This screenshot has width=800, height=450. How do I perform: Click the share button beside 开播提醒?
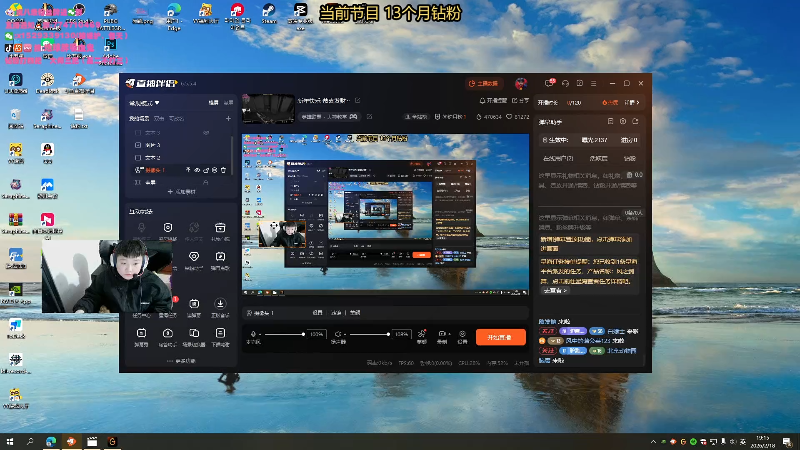click(x=520, y=101)
